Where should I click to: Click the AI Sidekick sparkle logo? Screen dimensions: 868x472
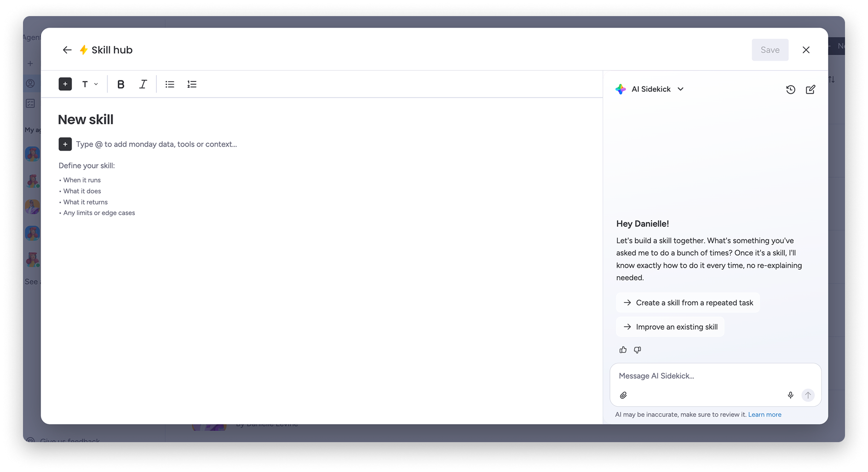pos(621,89)
